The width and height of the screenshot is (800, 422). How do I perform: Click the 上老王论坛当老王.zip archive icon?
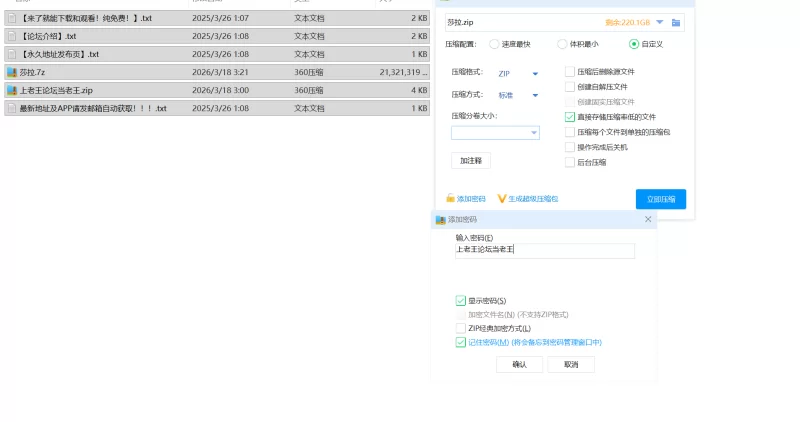[x=12, y=90]
